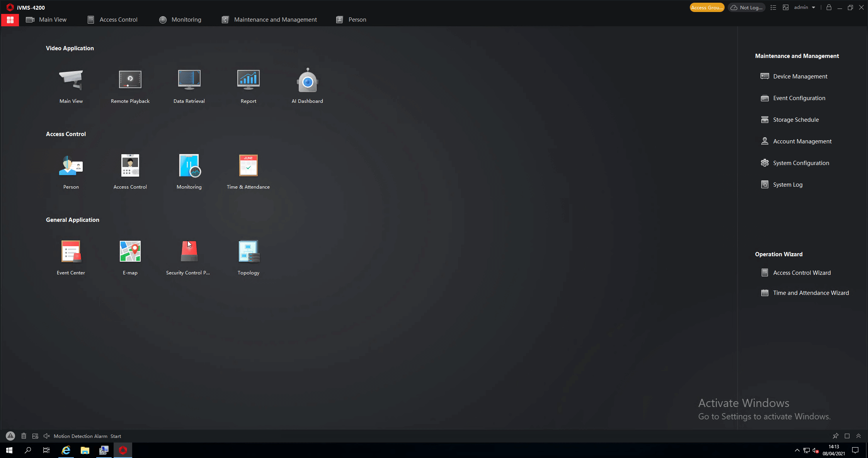The image size is (868, 458).
Task: Show hidden system tray icons
Action: click(x=797, y=450)
